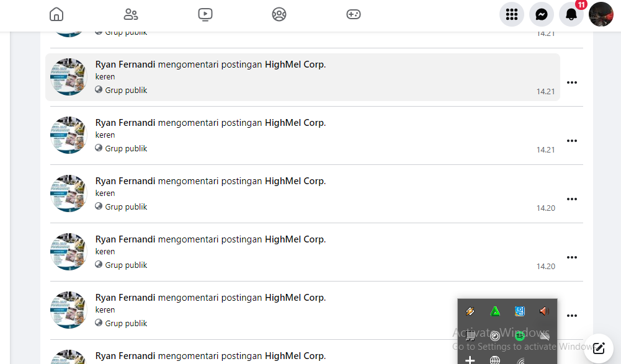The image size is (621, 364).
Task: Click the network computer tray icon
Action: pos(470,336)
